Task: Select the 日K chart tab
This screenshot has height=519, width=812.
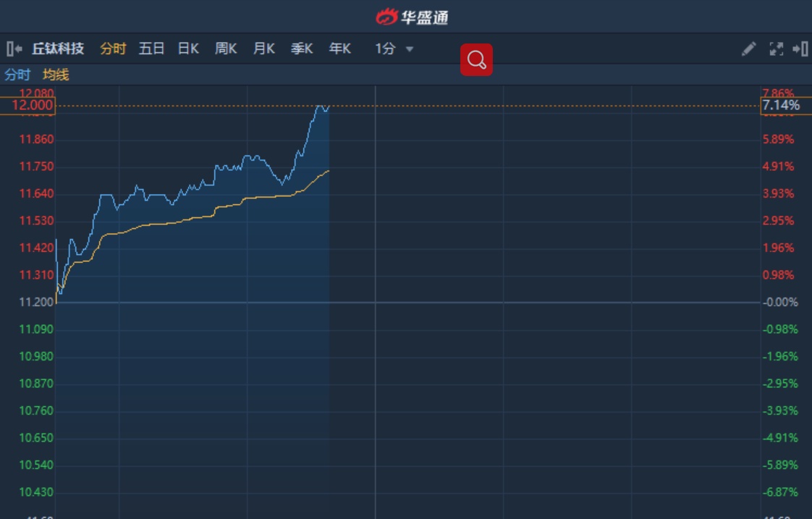Action: 188,49
